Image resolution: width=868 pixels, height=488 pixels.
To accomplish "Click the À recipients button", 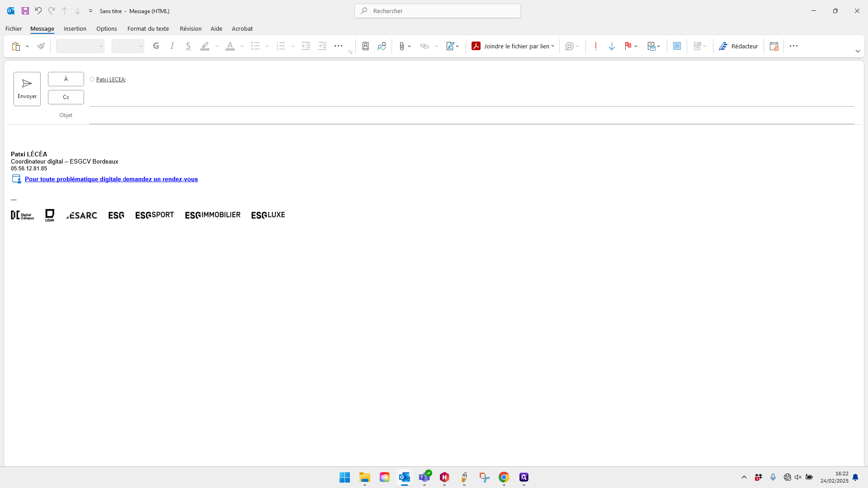I will tap(66, 79).
